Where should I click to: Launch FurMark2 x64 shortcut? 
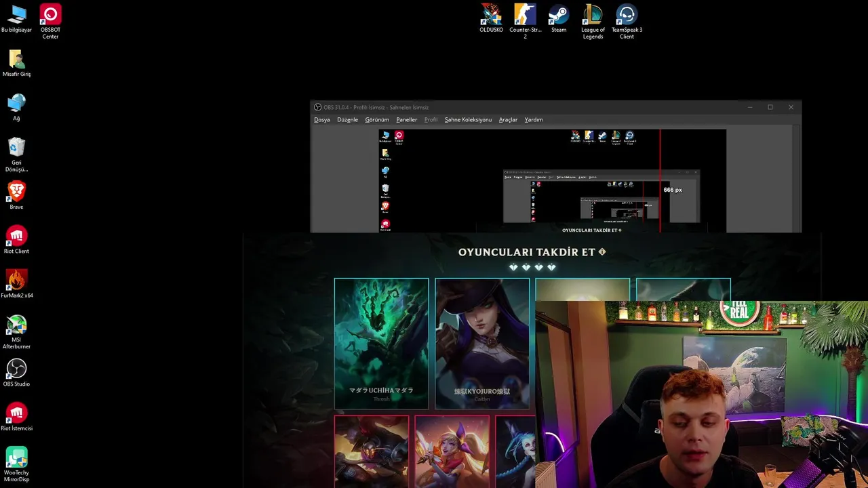coord(16,285)
